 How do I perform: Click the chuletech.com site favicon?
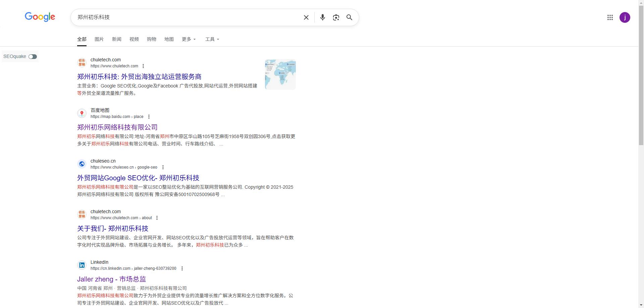point(82,63)
